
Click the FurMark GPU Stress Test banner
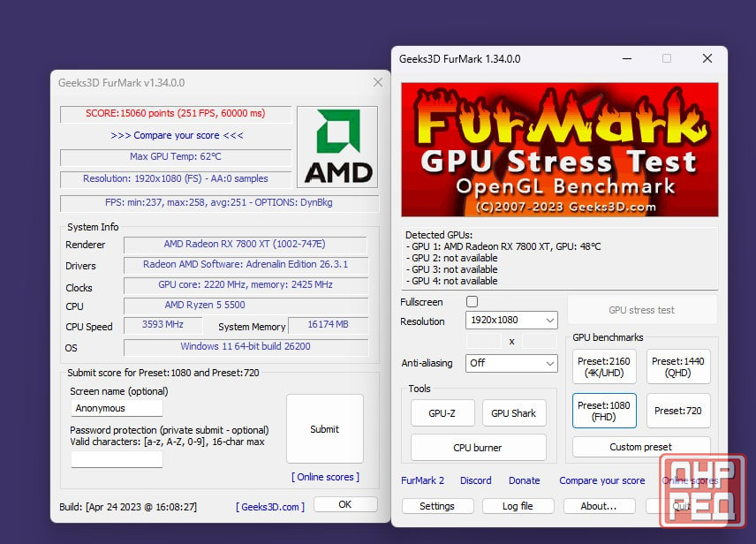coord(560,150)
